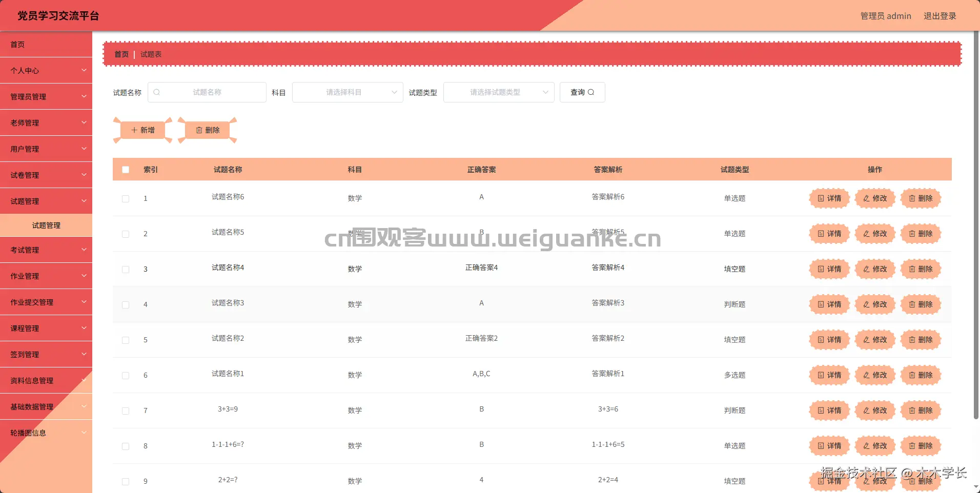Check the checkbox for 试题名称4
This screenshot has width=980, height=493.
(x=126, y=269)
